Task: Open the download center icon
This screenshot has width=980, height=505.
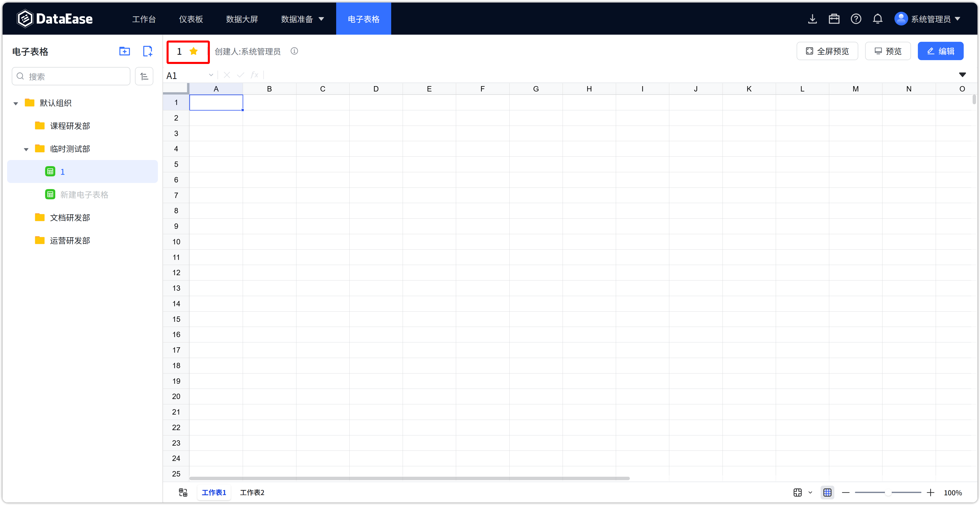Action: 812,19
